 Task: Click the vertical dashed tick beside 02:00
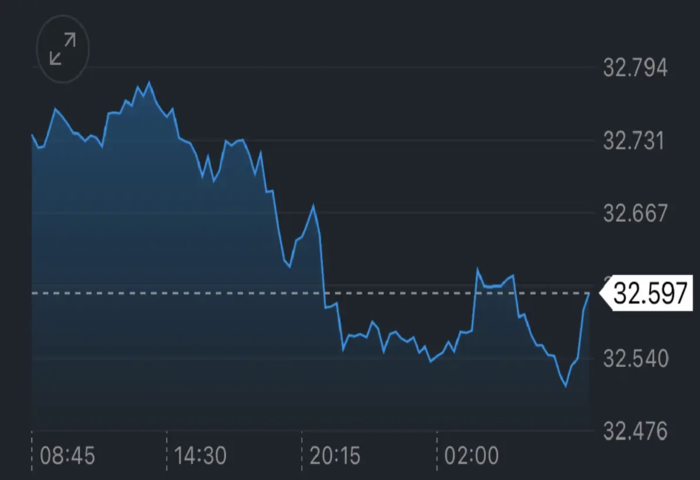pyautogui.click(x=437, y=452)
